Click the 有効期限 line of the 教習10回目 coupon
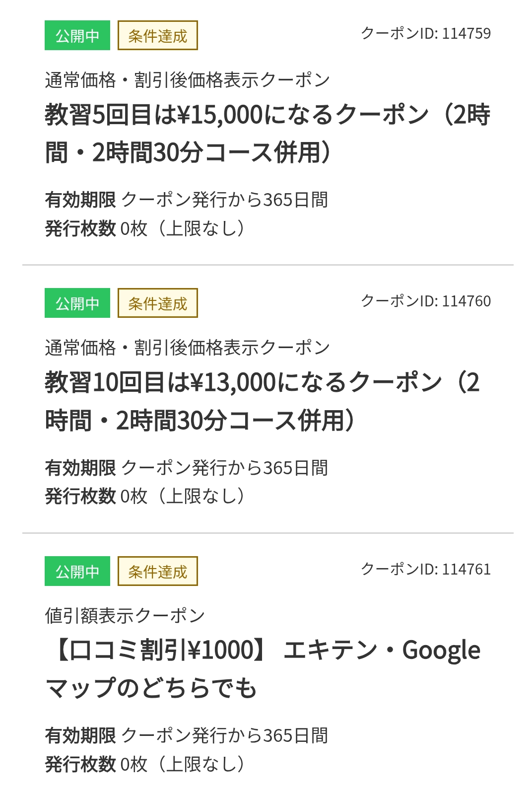Viewport: 532px width, 797px height. (x=186, y=468)
